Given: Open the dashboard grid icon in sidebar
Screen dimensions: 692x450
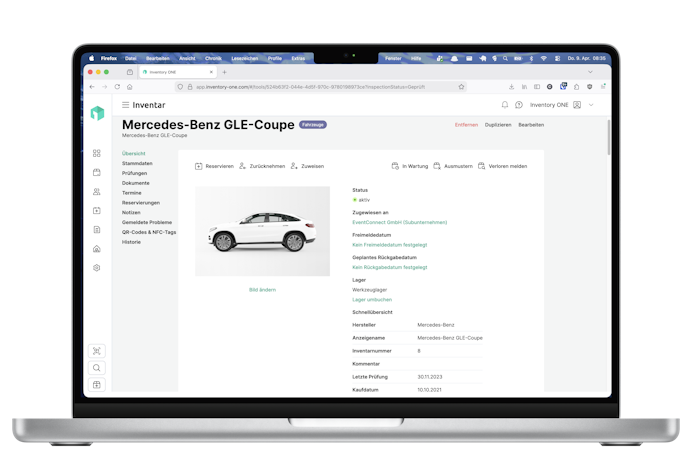Looking at the screenshot, I should (97, 153).
